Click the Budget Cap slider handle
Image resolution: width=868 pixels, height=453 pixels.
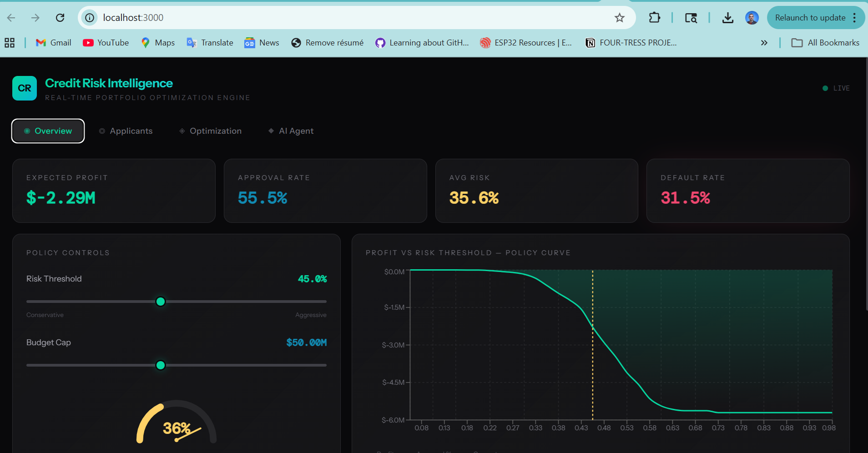(x=161, y=365)
